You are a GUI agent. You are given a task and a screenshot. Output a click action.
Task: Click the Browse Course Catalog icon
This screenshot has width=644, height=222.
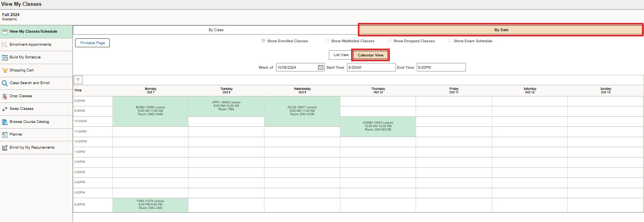[x=5, y=122]
